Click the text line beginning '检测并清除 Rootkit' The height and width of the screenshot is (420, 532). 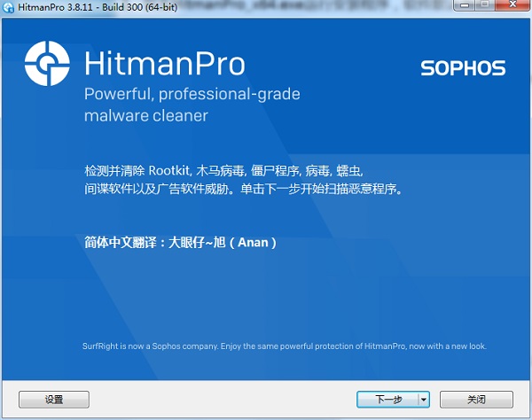(x=224, y=170)
